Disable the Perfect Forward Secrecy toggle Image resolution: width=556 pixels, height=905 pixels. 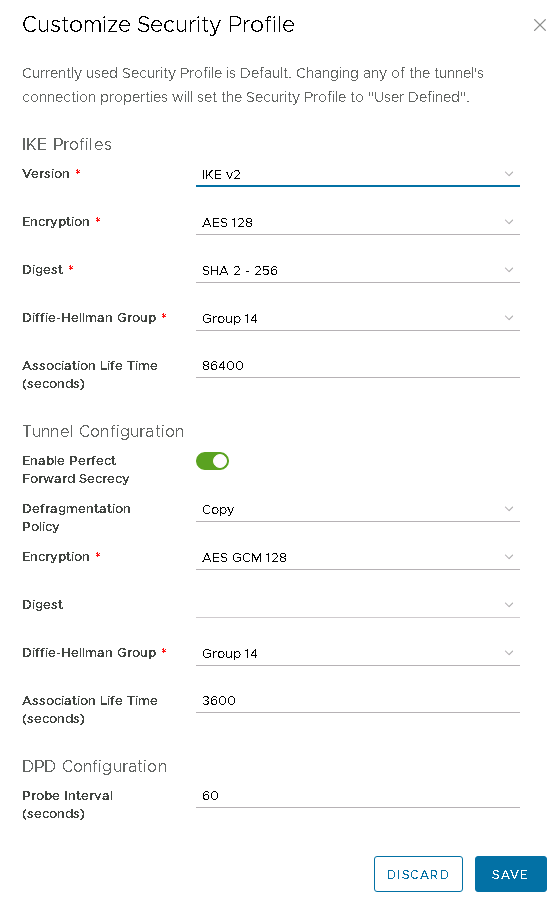tap(212, 461)
